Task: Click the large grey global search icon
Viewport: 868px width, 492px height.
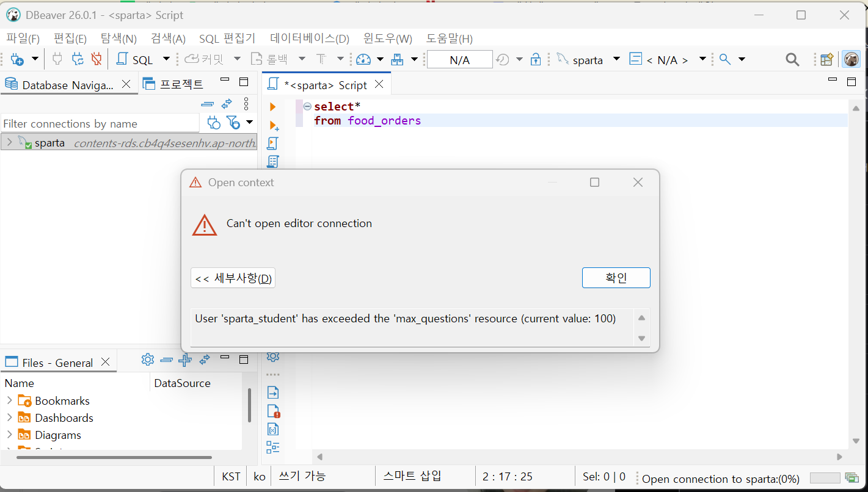Action: [792, 59]
